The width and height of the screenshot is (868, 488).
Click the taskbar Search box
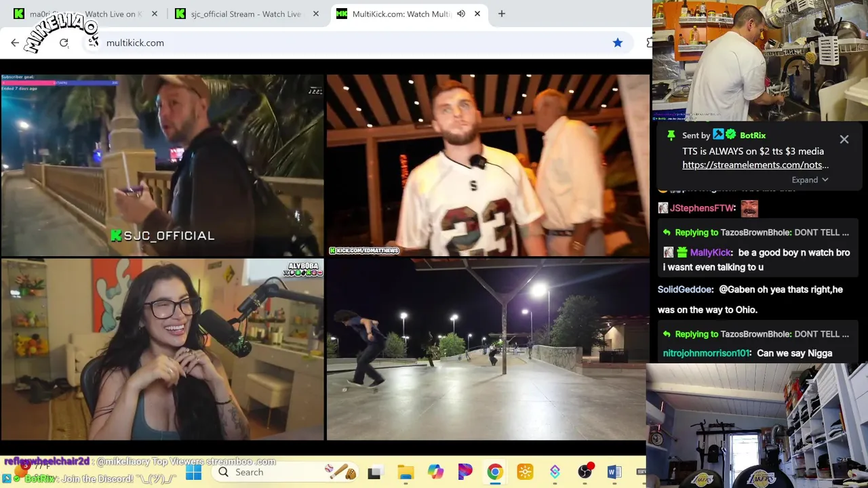(286, 472)
